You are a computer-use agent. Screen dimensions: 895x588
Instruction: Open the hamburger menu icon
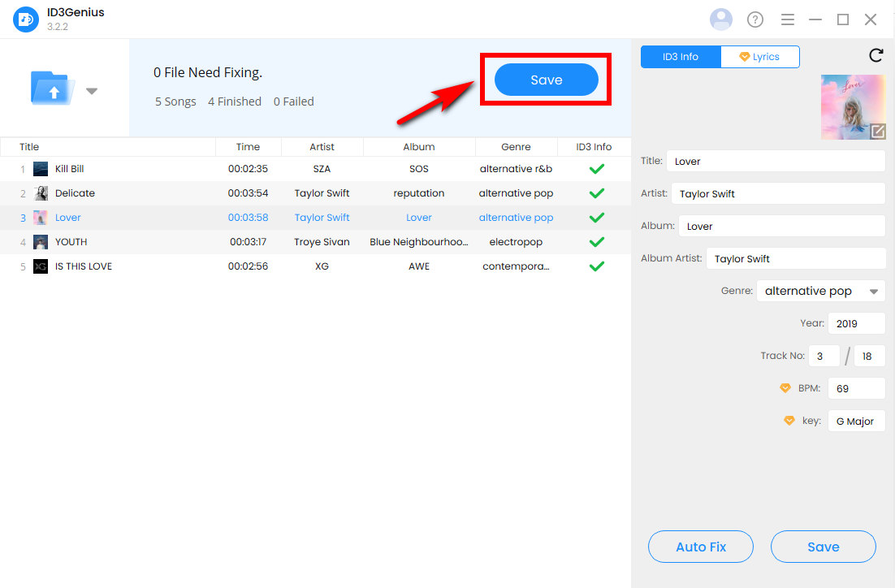tap(788, 19)
